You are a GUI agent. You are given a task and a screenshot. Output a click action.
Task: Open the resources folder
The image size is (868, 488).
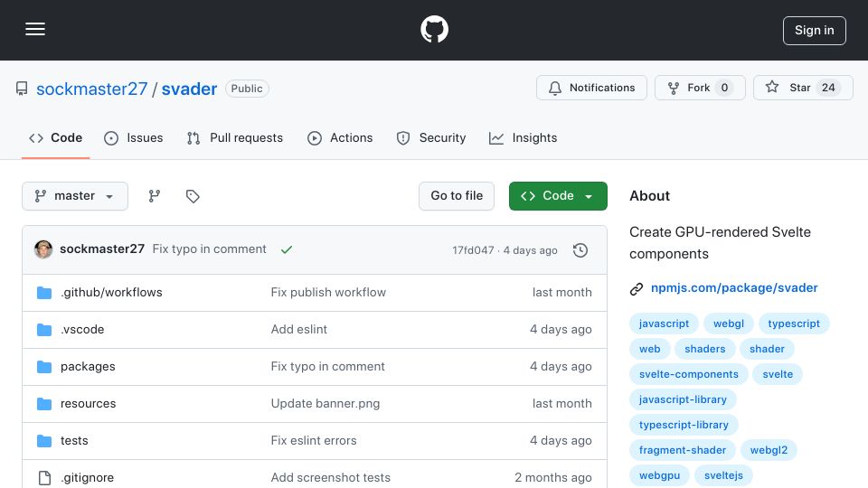88,403
